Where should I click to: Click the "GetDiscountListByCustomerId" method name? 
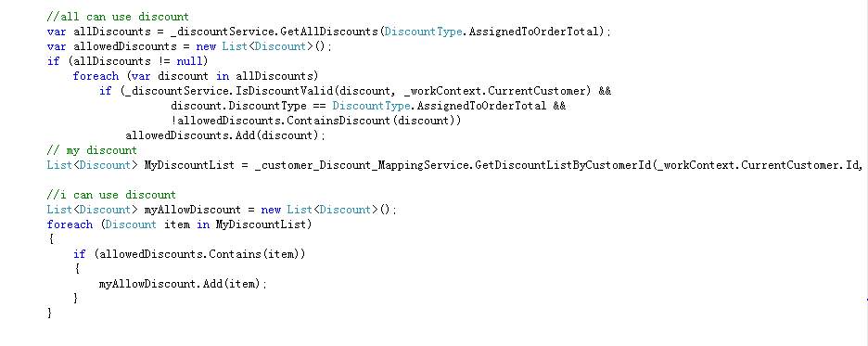tap(564, 165)
